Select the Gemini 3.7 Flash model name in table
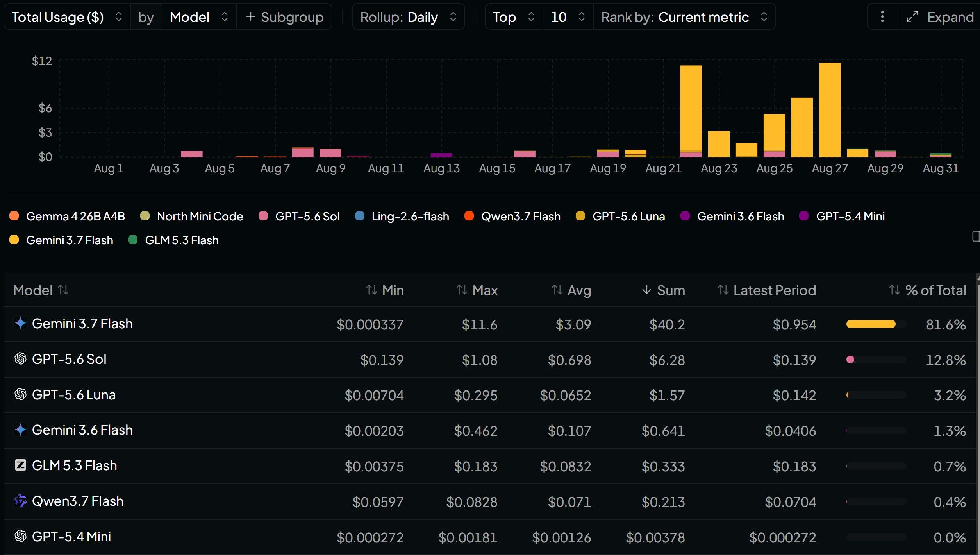The height and width of the screenshot is (555, 980). tap(82, 324)
